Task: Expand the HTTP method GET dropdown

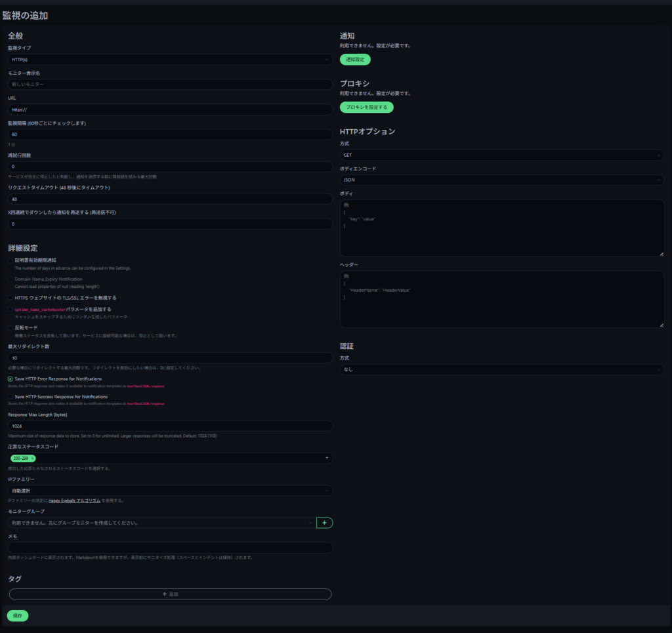Action: click(x=501, y=155)
